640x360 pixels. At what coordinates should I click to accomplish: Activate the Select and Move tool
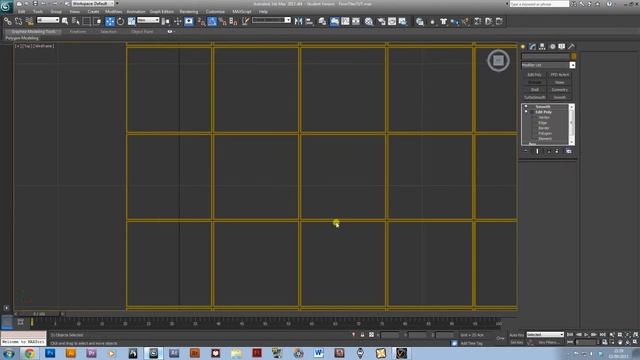[110, 21]
